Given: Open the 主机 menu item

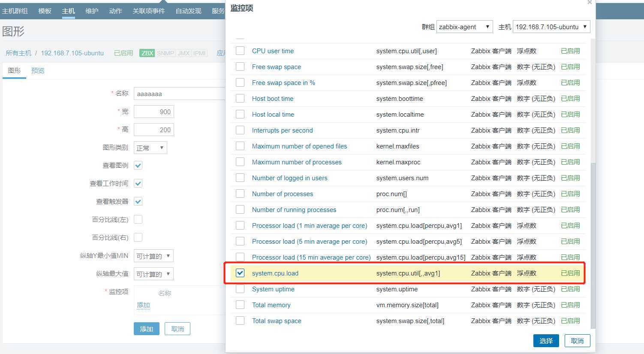Looking at the screenshot, I should 68,11.
